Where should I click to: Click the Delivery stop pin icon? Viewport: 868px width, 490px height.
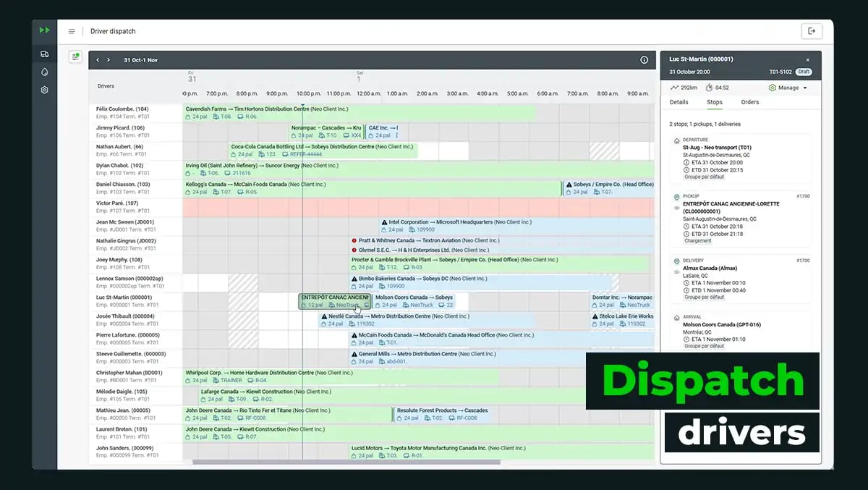676,261
